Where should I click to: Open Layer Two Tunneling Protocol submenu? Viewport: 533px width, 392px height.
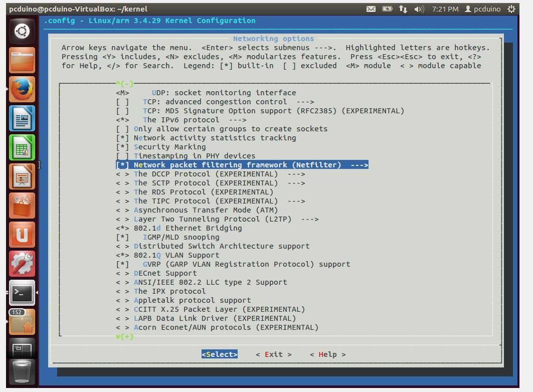tap(217, 219)
